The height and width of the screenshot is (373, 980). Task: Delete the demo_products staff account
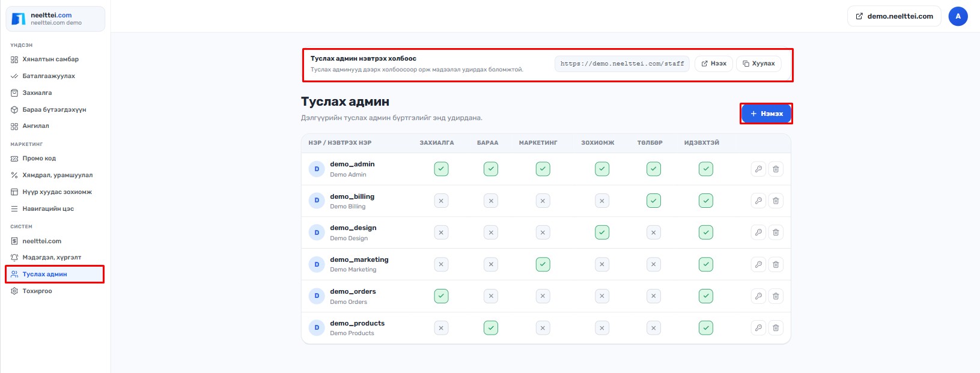776,328
